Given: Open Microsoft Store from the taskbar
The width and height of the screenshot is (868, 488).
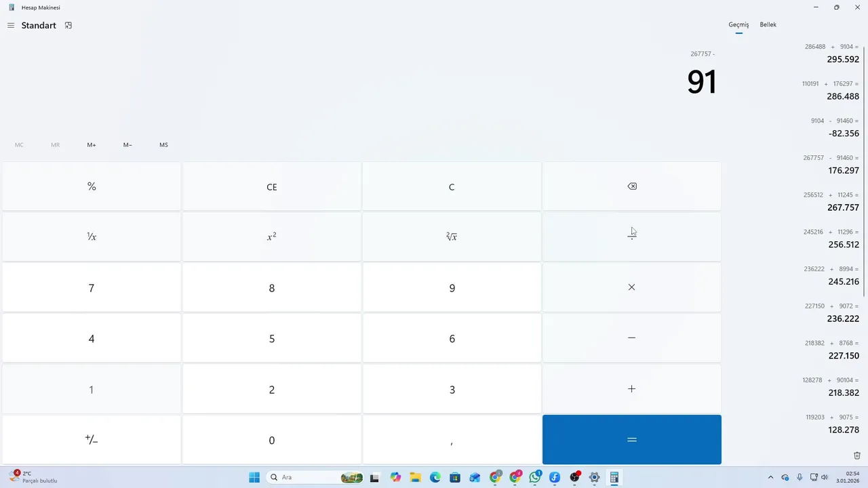Looking at the screenshot, I should coord(455,477).
